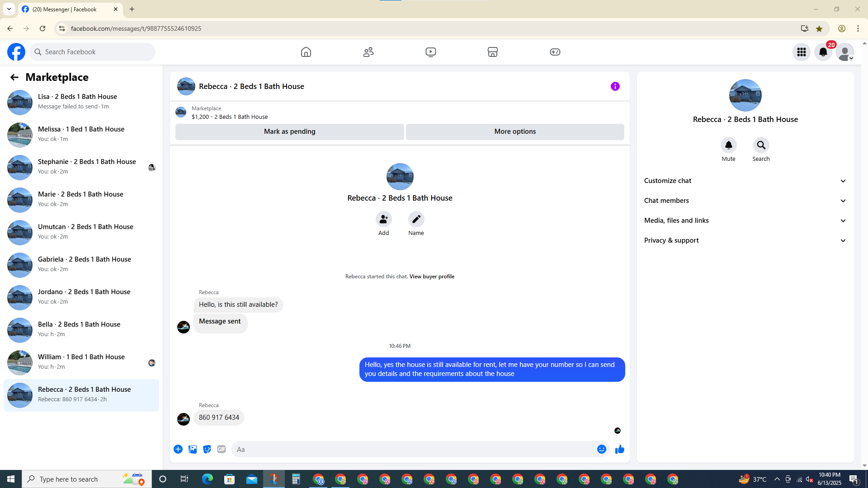Click the address bar URL
The height and width of the screenshot is (488, 868).
point(136,28)
